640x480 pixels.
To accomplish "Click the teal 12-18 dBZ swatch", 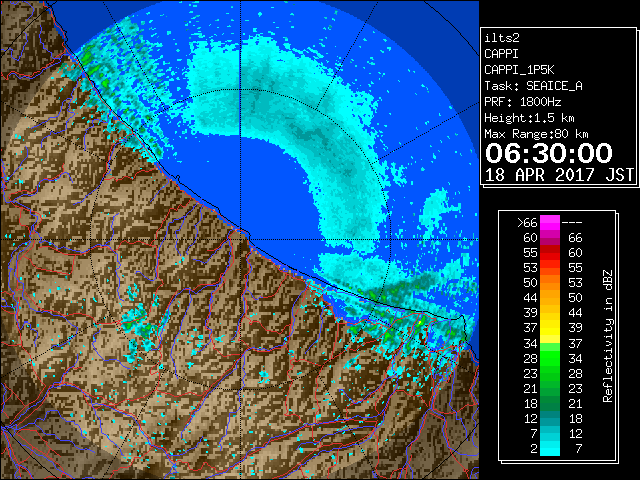I will click(550, 418).
